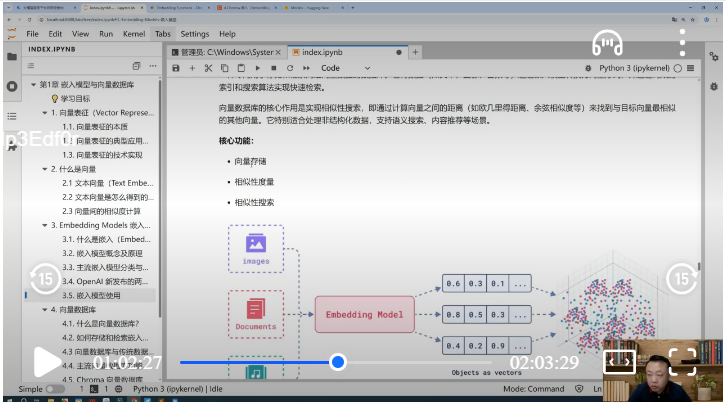Jump to 3.4. OpenAI 新发布的 heading
The height and width of the screenshot is (402, 726).
coord(105,282)
